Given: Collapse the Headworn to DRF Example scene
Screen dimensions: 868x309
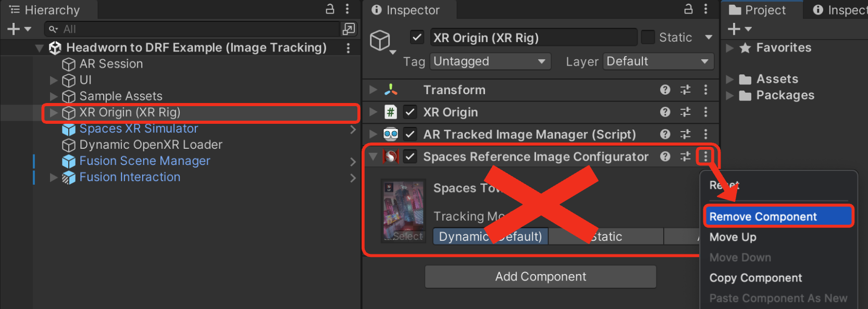Looking at the screenshot, I should [40, 48].
